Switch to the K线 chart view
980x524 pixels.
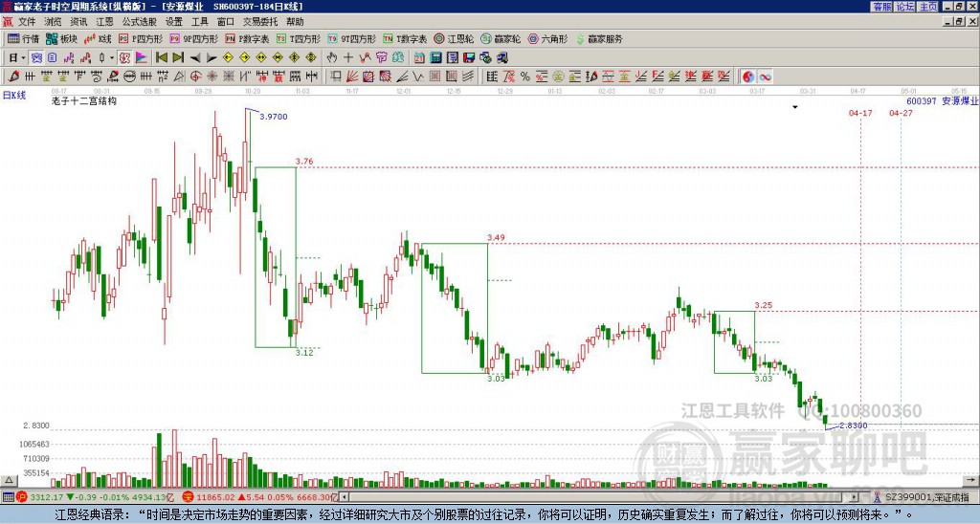pos(99,38)
